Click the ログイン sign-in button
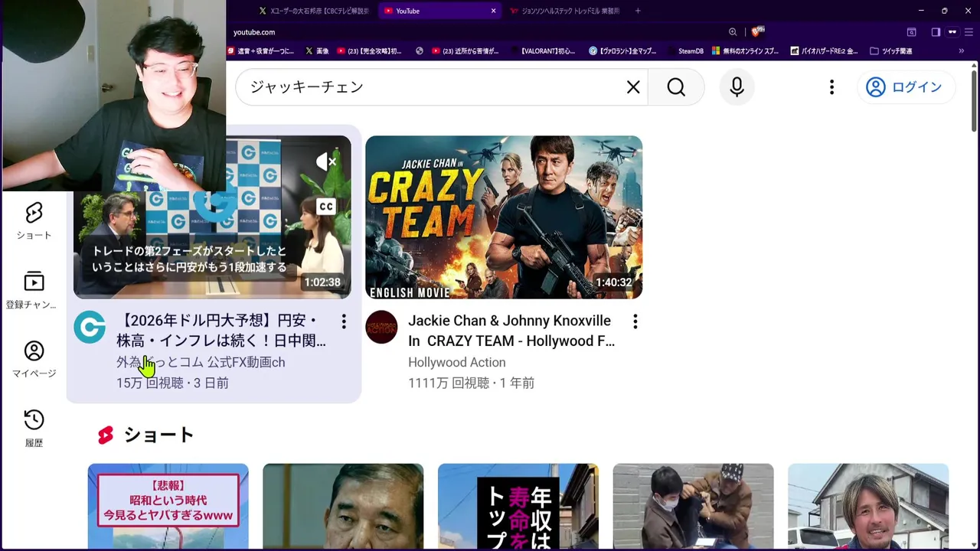 pos(905,87)
